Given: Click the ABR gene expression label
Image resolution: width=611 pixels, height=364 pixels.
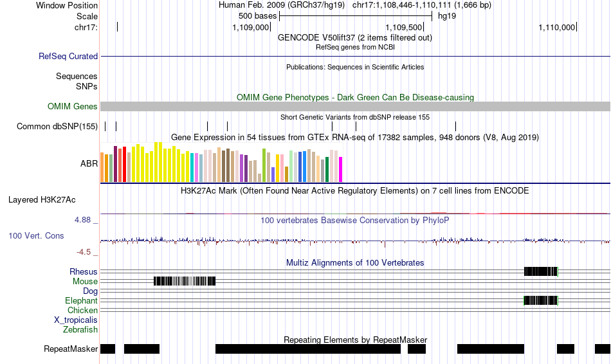Looking at the screenshot, I should pyautogui.click(x=89, y=164).
